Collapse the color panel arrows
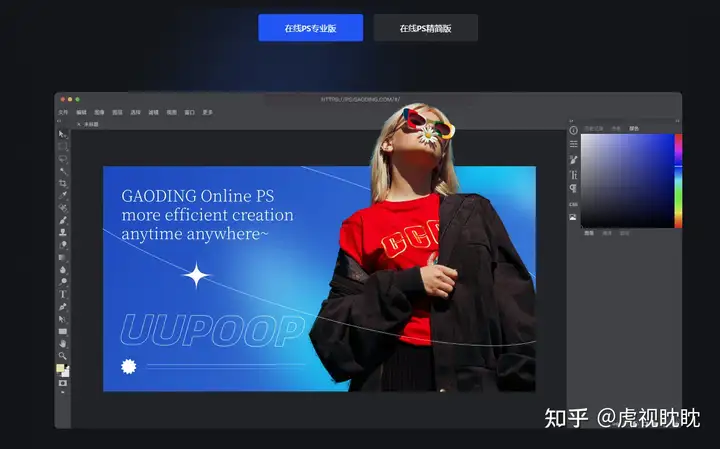 click(x=678, y=121)
